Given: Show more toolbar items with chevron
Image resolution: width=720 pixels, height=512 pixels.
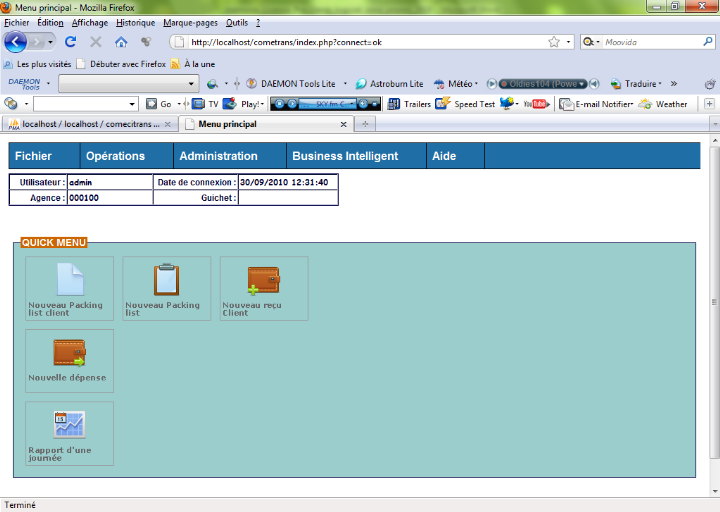Looking at the screenshot, I should [674, 84].
